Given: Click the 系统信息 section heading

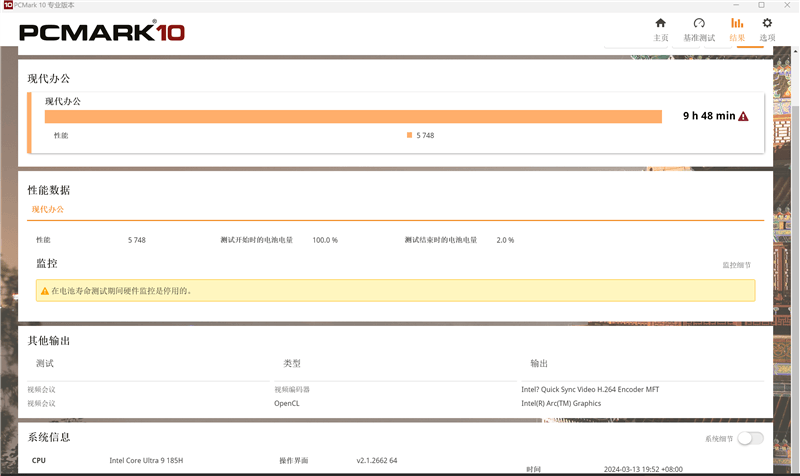Looking at the screenshot, I should coord(48,437).
